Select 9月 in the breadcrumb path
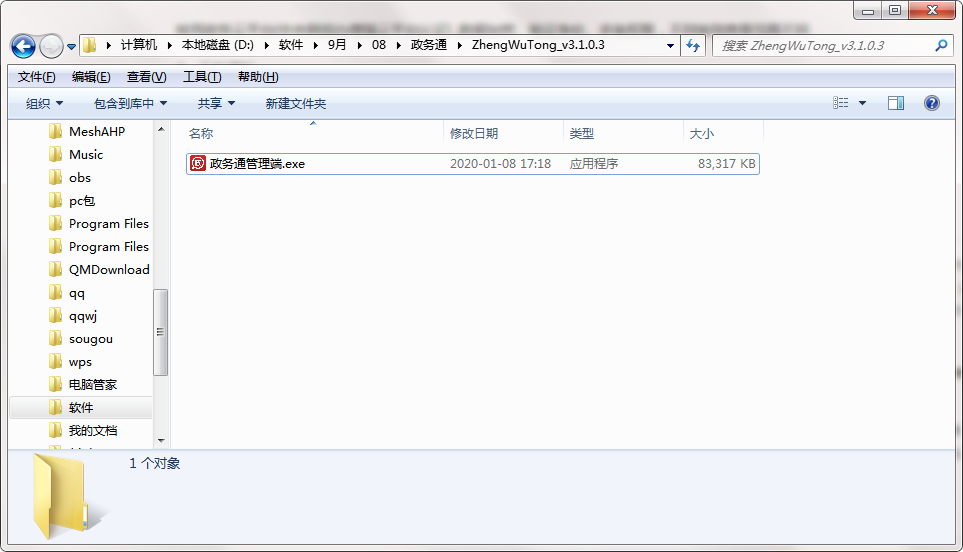This screenshot has height=552, width=963. click(x=337, y=45)
